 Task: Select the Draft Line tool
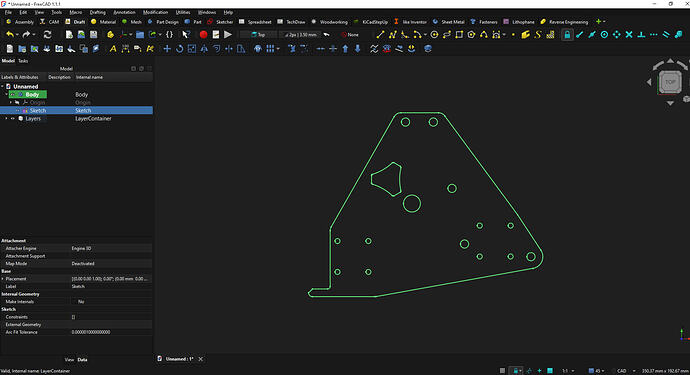coord(380,34)
